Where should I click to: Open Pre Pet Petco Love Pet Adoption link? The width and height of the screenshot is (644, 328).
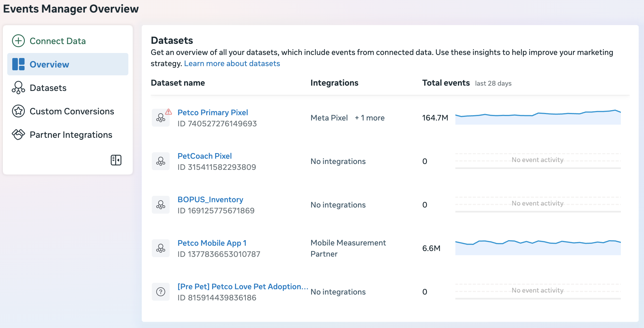[x=243, y=286]
